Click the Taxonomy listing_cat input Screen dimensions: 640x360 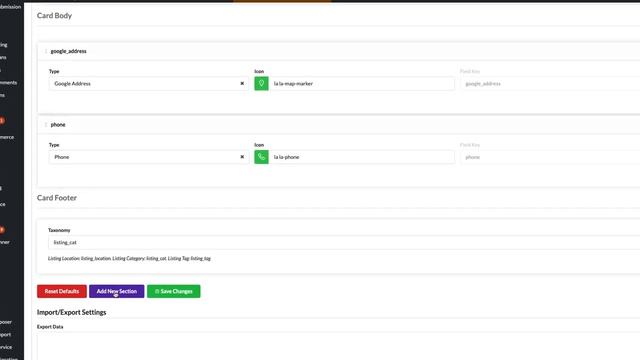[344, 242]
